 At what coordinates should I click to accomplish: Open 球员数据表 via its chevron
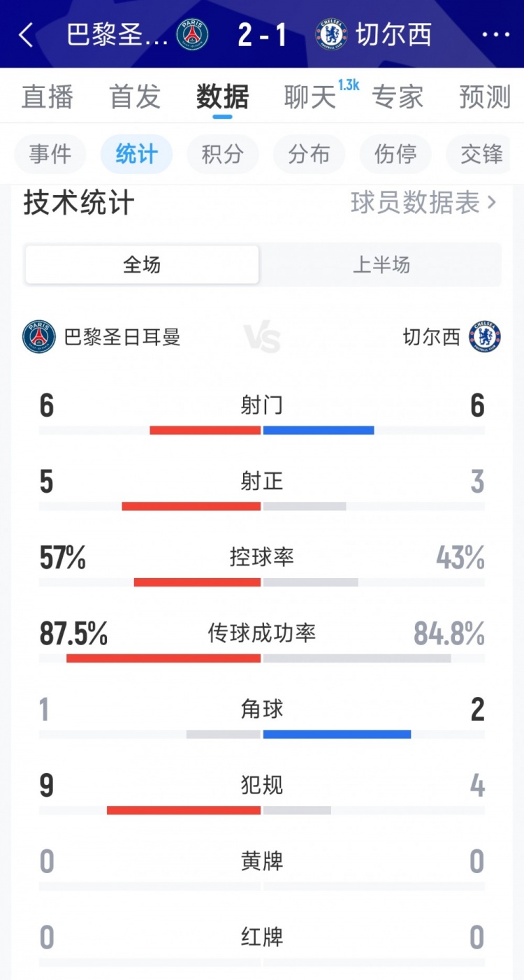425,203
